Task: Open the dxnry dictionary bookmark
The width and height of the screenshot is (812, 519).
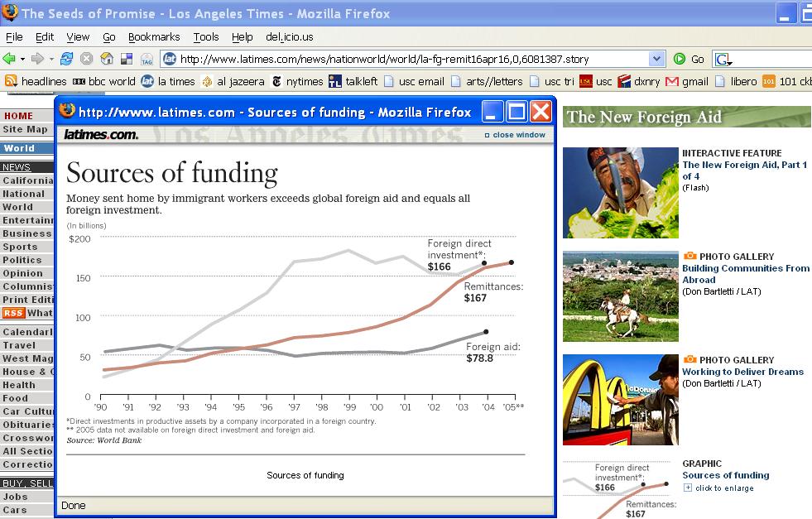Action: (639, 81)
